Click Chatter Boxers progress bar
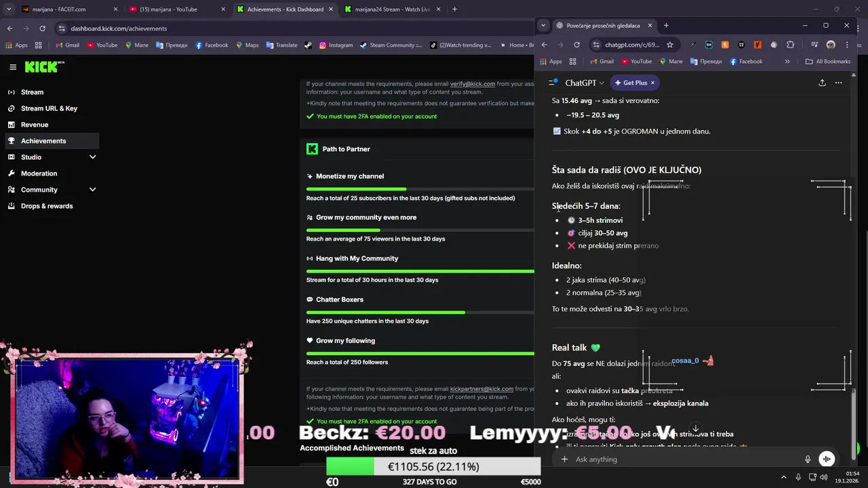 [420, 312]
